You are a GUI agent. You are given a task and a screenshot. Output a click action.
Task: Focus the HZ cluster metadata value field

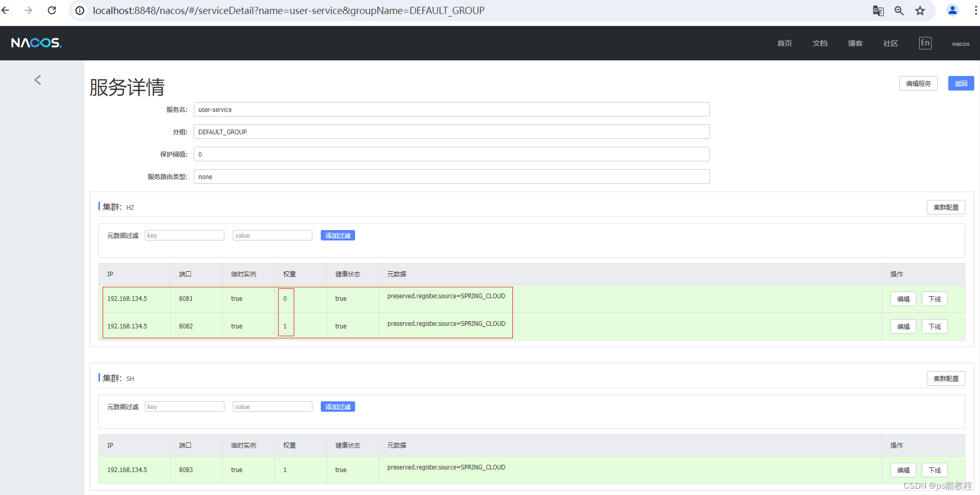(x=272, y=235)
